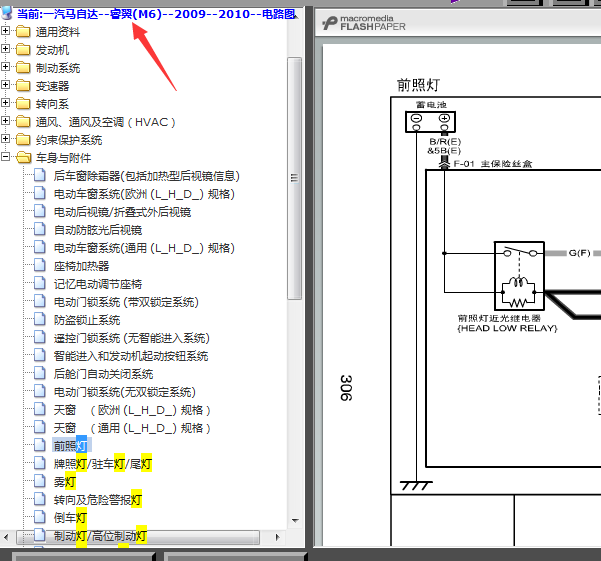Click the tree horizontal scroll-right arrow
Image resolution: width=601 pixels, height=561 pixels.
tap(278, 537)
